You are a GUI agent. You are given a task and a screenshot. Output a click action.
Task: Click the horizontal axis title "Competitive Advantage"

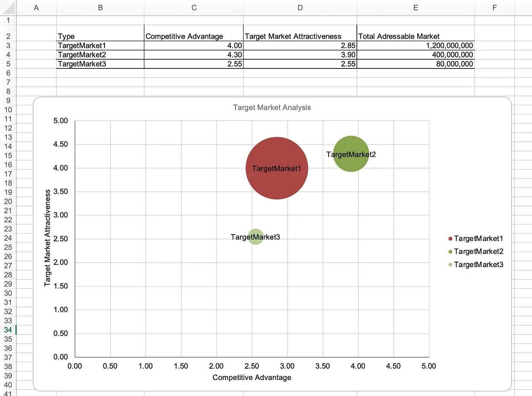[252, 377]
